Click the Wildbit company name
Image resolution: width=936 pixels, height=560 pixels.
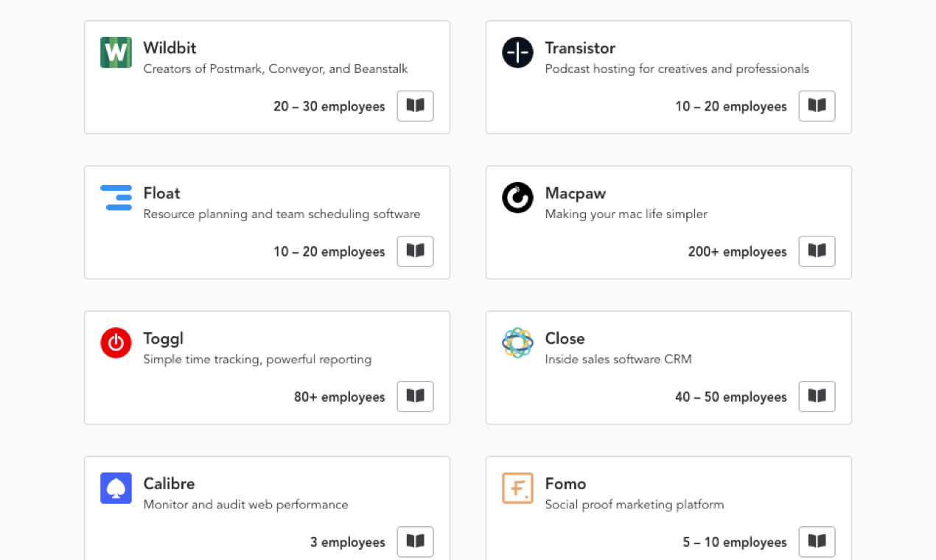click(170, 47)
